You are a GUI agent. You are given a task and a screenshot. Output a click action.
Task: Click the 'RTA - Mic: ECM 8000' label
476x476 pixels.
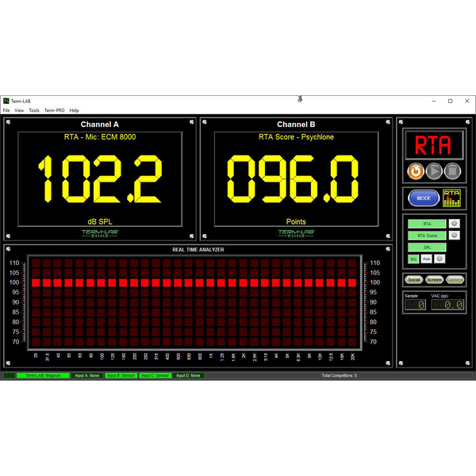pyautogui.click(x=100, y=137)
